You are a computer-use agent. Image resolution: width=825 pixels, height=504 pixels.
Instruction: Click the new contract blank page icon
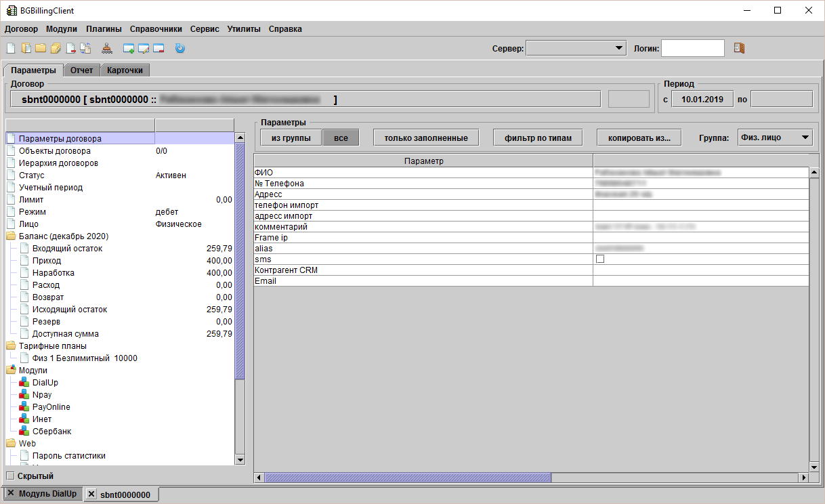10,48
